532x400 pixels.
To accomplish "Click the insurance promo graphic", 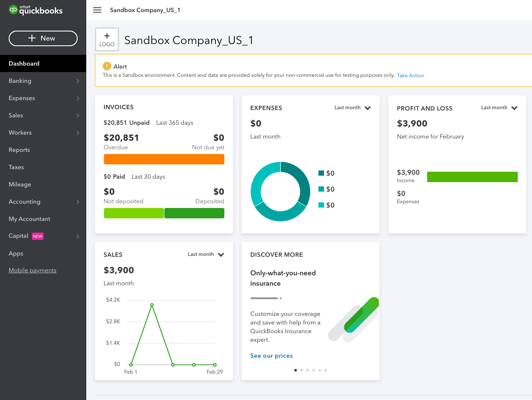I will pyautogui.click(x=354, y=320).
